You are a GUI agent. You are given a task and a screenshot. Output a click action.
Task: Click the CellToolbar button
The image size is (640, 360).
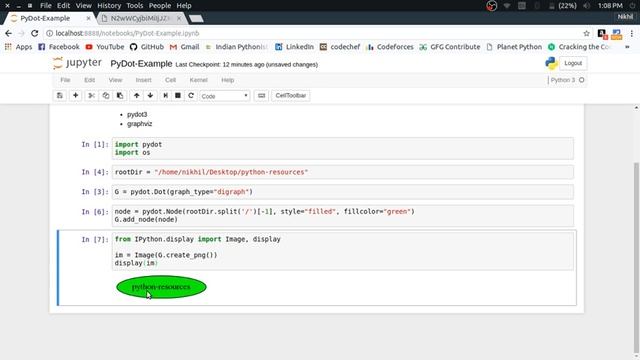[291, 96]
